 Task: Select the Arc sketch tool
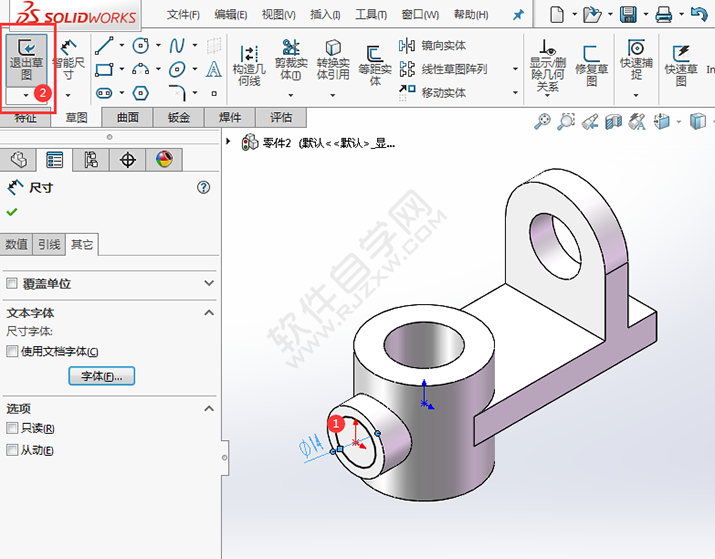pyautogui.click(x=140, y=69)
